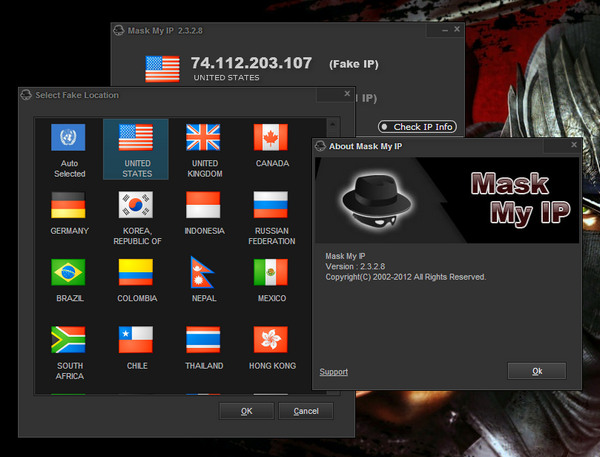Image resolution: width=600 pixels, height=457 pixels.
Task: Select the Canada flag icon
Action: click(271, 137)
